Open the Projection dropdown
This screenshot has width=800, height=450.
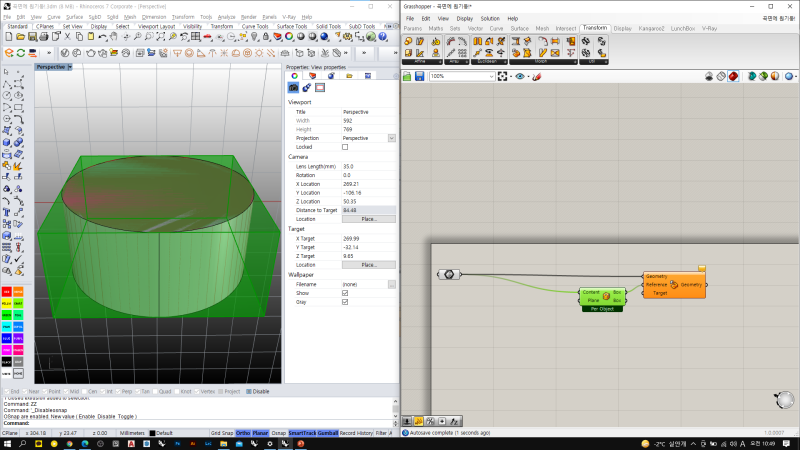tap(392, 138)
